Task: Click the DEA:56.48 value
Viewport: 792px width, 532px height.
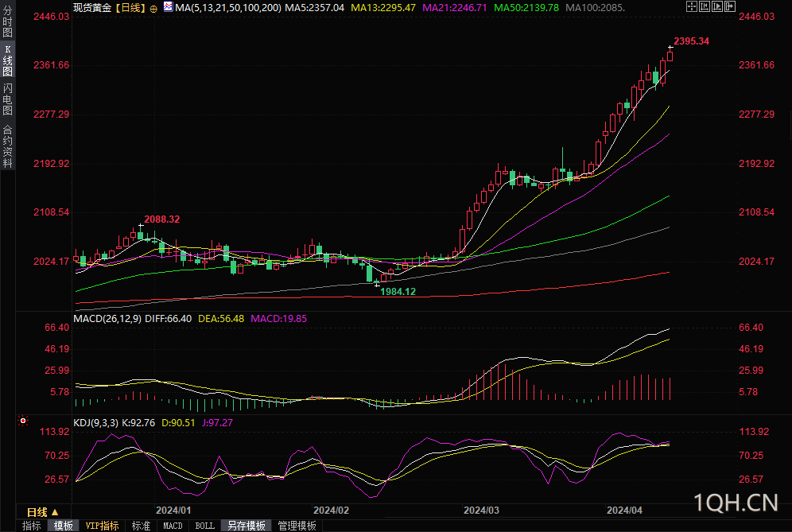Action: point(221,319)
